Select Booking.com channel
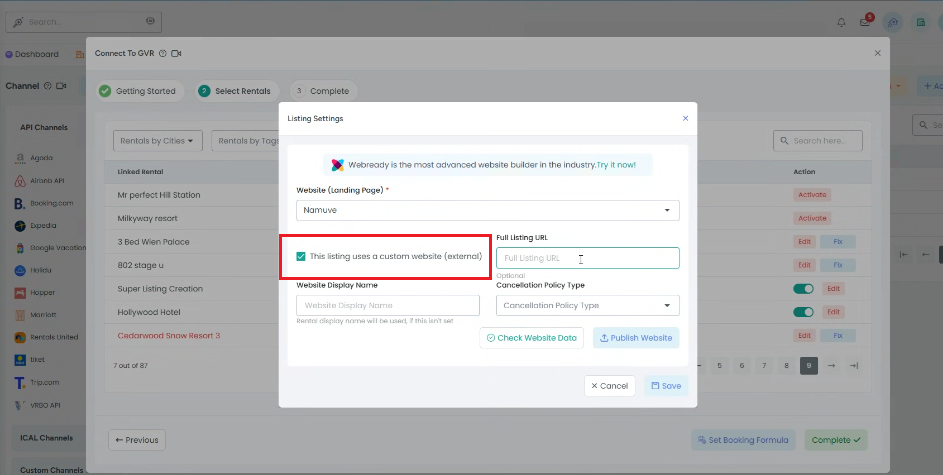The height and width of the screenshot is (475, 943). (43, 203)
